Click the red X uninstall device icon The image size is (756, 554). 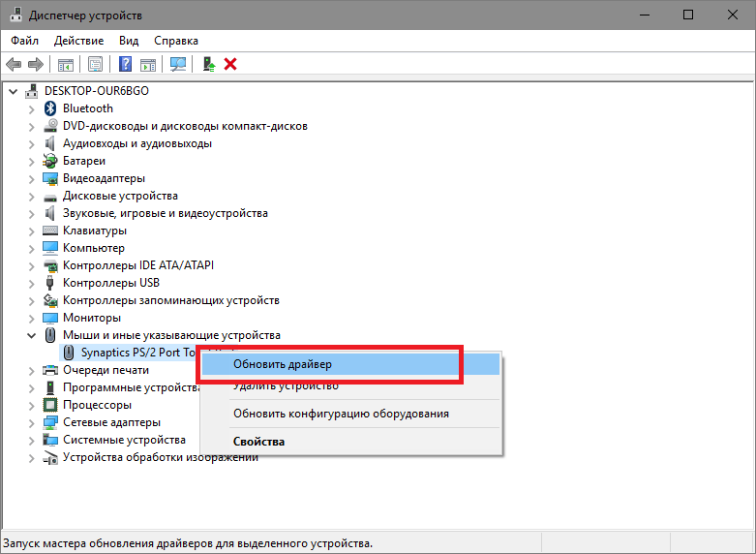tap(230, 64)
